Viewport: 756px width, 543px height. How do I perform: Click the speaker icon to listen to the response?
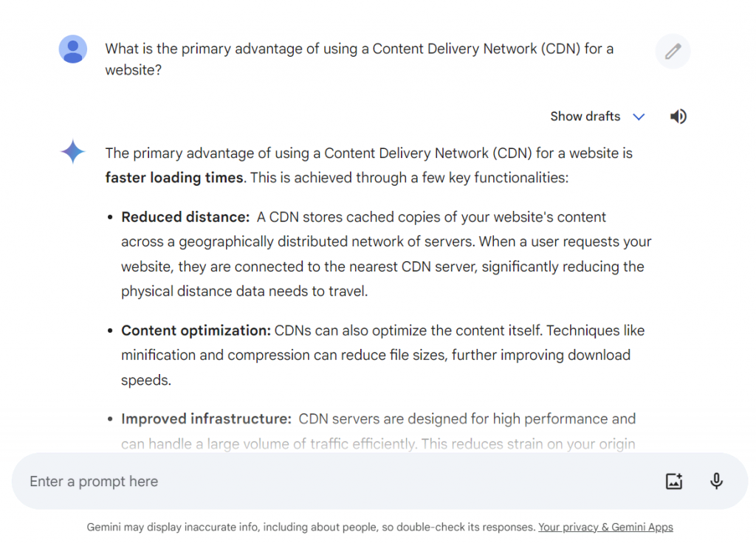pos(678,117)
